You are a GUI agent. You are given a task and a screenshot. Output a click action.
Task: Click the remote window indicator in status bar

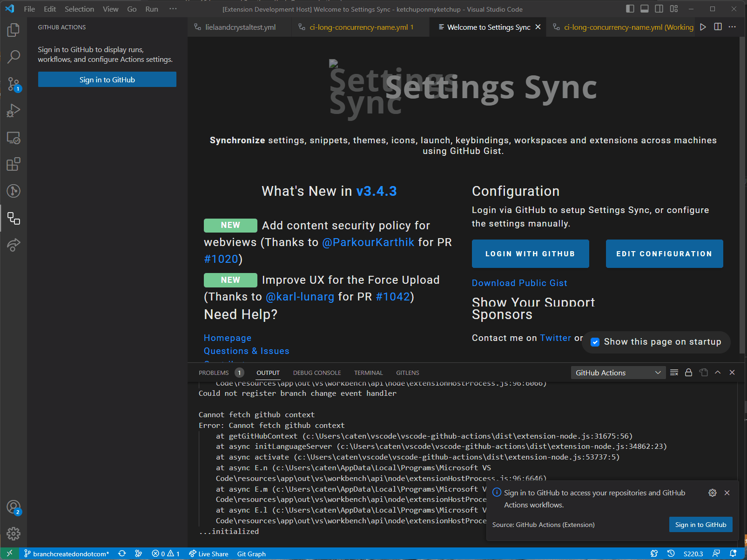(9, 553)
